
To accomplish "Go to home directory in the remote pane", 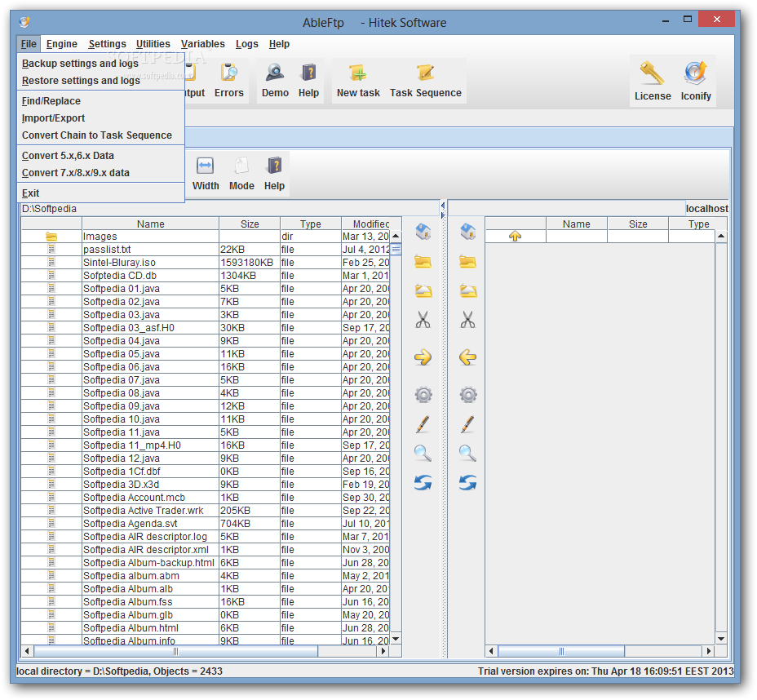I will coord(467,232).
